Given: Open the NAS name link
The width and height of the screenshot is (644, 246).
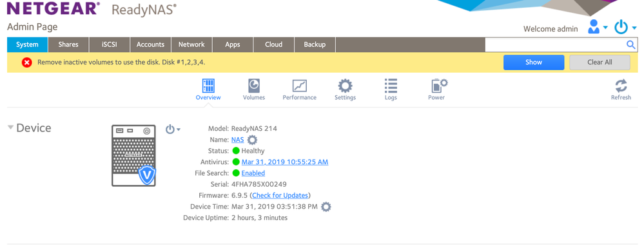Looking at the screenshot, I should pyautogui.click(x=237, y=140).
